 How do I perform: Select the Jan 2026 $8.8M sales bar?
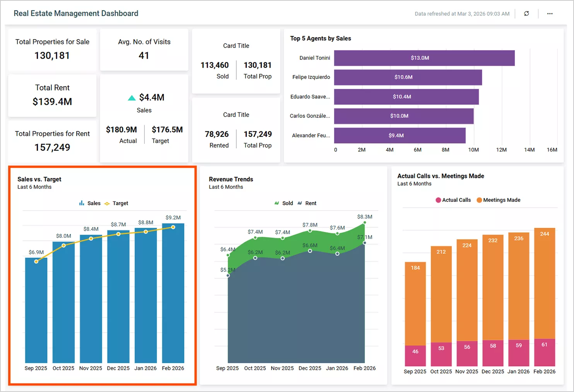(146, 295)
